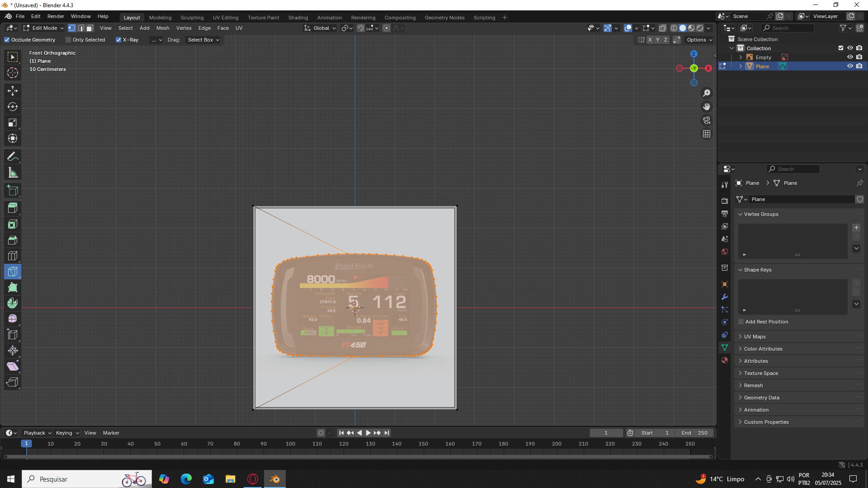Switch to face select mode

90,28
